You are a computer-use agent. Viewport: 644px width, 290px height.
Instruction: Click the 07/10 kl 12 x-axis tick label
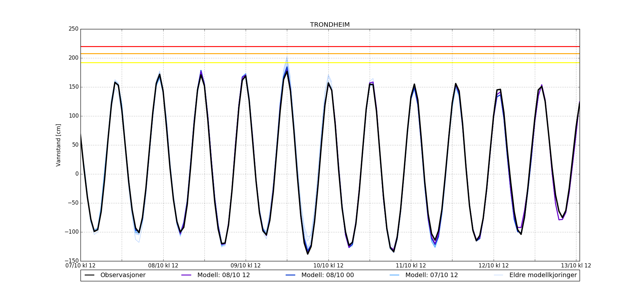[x=80, y=266]
